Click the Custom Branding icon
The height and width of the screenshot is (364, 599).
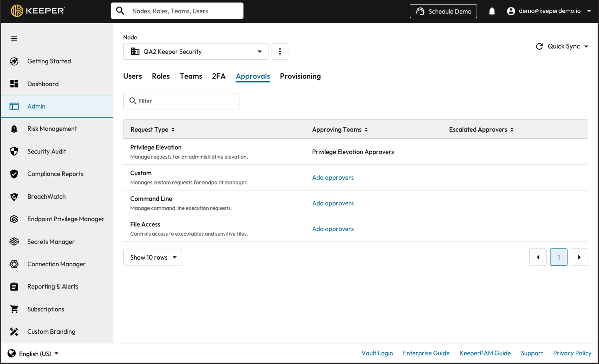[x=14, y=332]
